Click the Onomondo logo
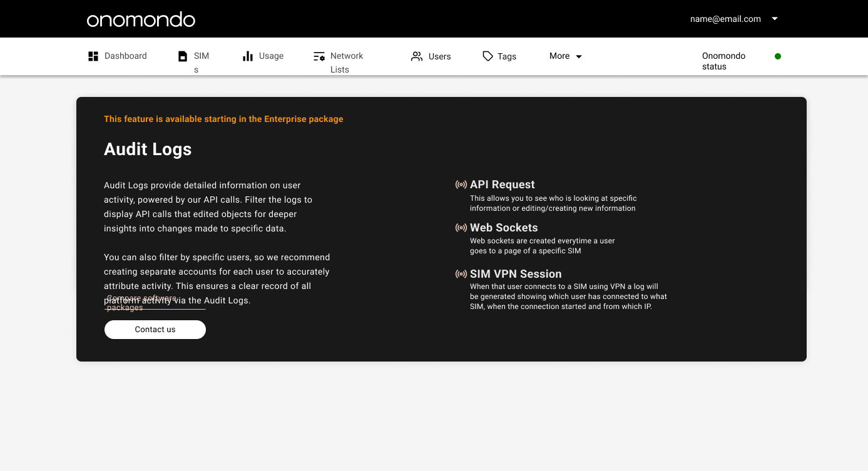 [141, 19]
